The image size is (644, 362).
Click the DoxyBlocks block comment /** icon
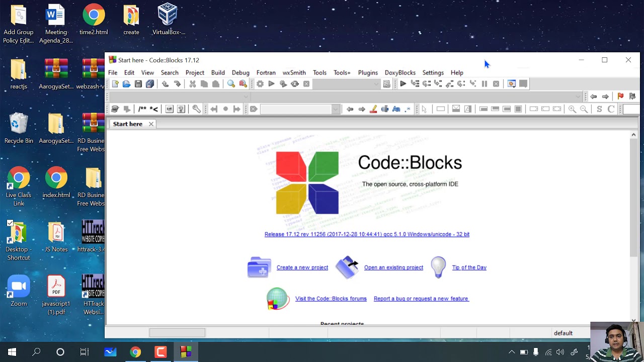pyautogui.click(x=142, y=109)
